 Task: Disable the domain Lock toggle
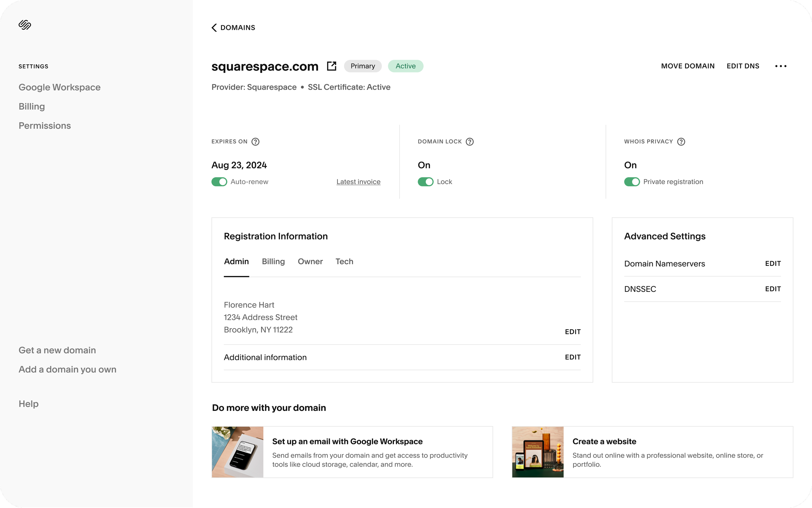425,181
